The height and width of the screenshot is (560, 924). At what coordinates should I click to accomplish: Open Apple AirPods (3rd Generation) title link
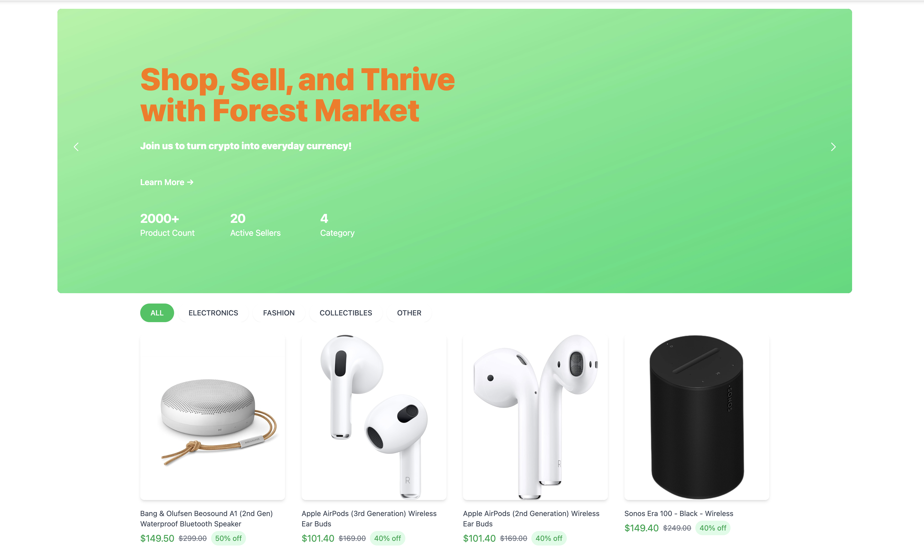(x=369, y=518)
